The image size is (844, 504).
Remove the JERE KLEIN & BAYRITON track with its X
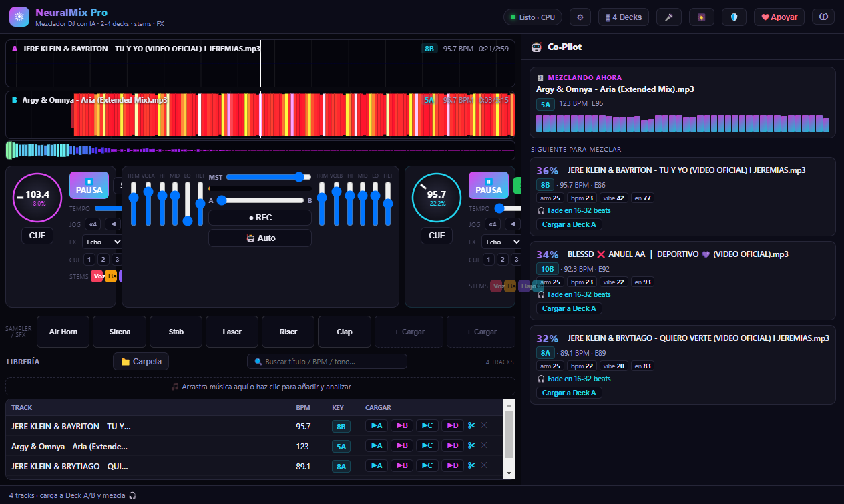pyautogui.click(x=484, y=425)
